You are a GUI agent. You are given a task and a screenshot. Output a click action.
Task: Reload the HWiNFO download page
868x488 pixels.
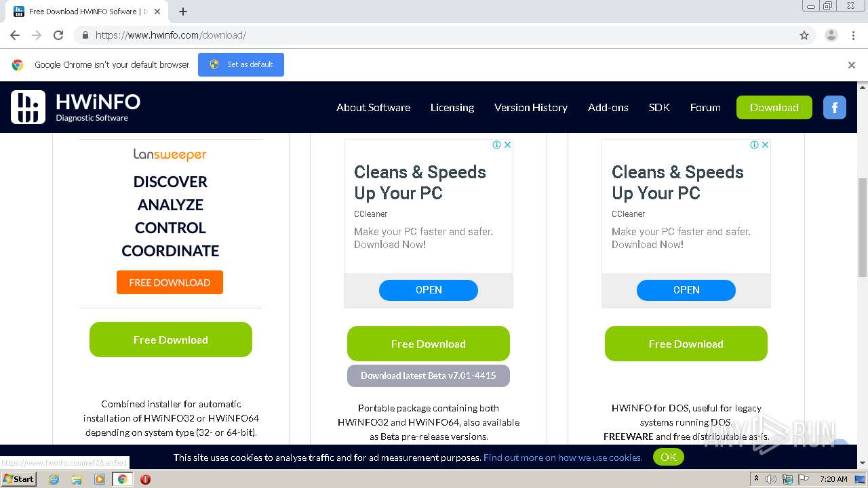(x=58, y=35)
